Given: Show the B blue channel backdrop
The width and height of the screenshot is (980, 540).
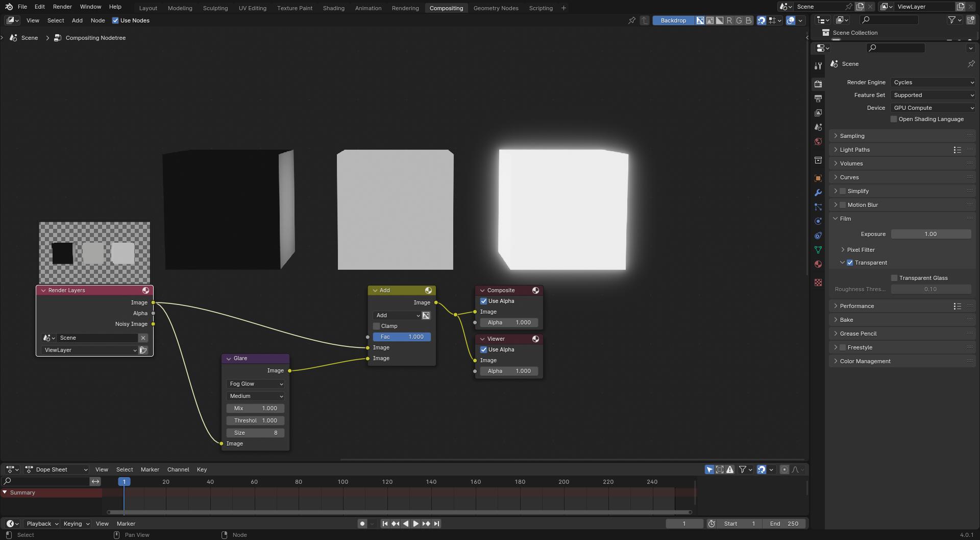Looking at the screenshot, I should (749, 20).
